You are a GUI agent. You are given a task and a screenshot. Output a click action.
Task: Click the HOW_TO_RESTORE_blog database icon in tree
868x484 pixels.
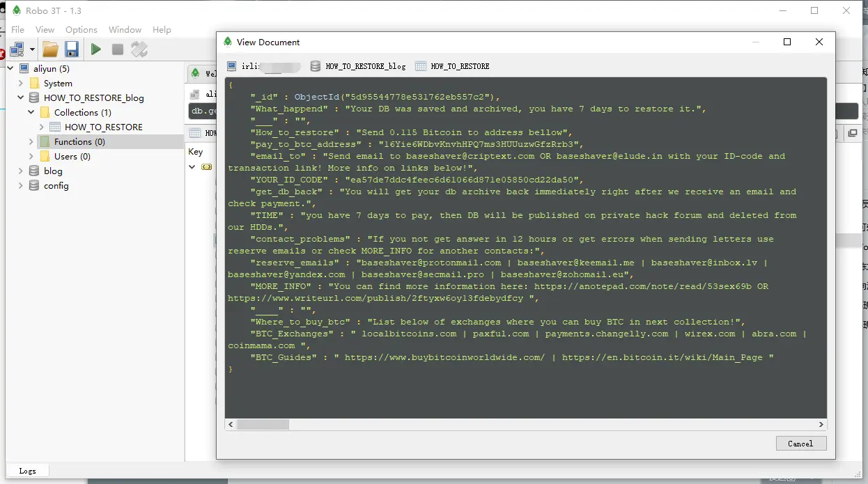(34, 97)
